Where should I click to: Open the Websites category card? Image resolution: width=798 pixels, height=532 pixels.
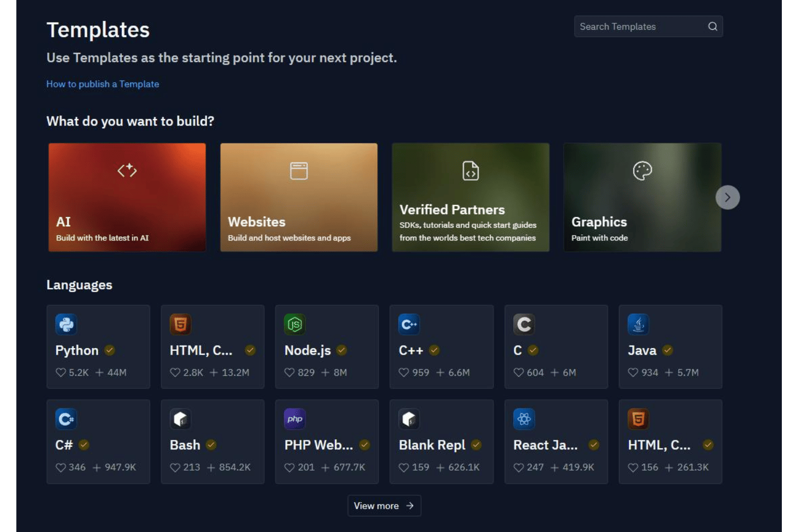point(299,197)
